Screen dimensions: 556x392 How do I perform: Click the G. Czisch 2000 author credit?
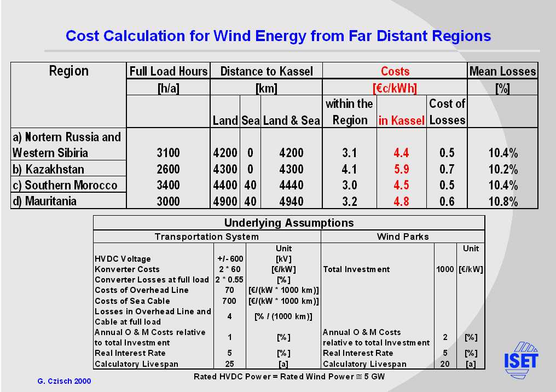click(x=64, y=381)
